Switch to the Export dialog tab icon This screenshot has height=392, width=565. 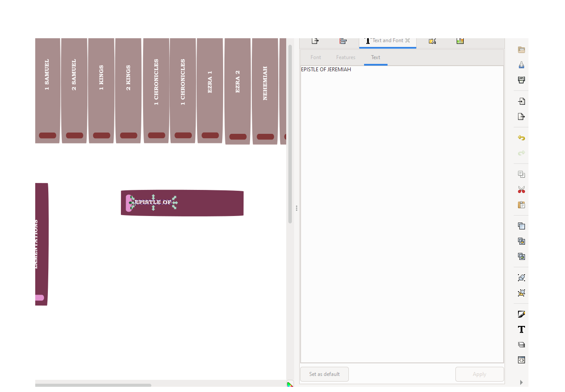tap(315, 41)
